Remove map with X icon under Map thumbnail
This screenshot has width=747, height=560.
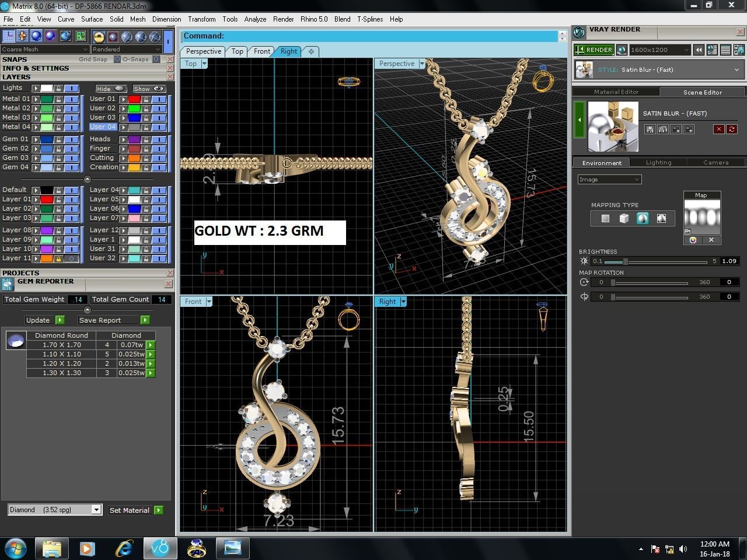click(711, 240)
